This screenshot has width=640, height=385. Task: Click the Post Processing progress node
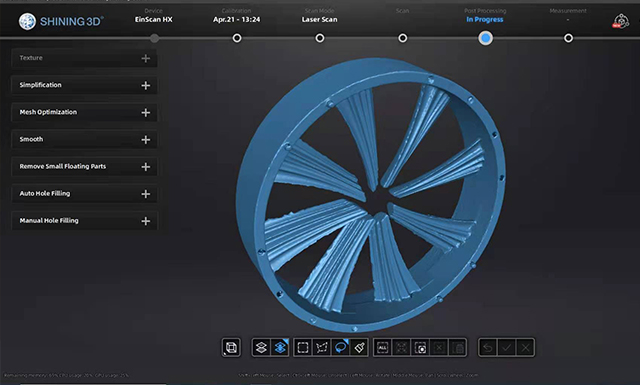485,38
